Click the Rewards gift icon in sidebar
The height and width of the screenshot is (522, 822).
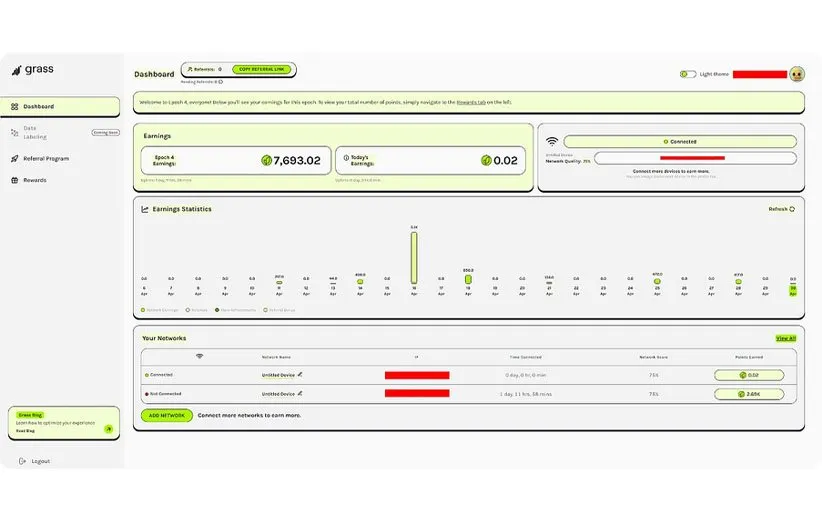point(14,180)
